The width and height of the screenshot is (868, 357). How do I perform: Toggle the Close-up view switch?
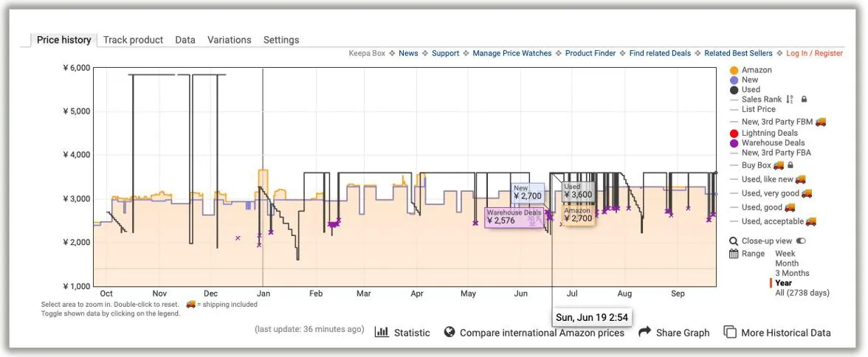[801, 241]
